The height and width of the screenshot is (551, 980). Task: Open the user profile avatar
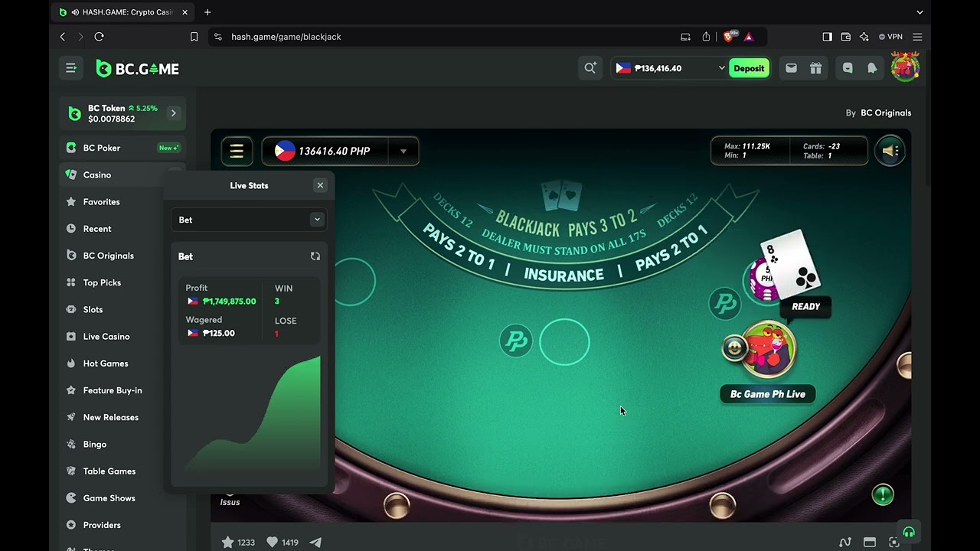905,67
